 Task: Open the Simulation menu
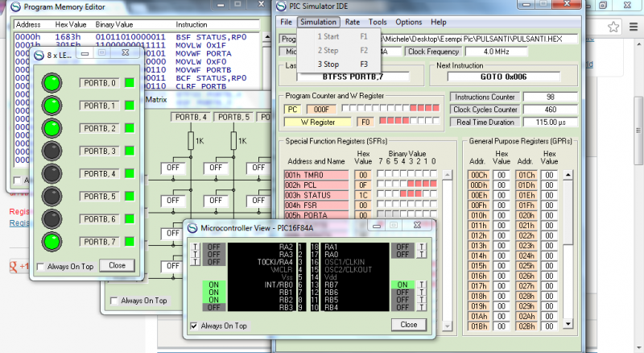(x=318, y=23)
